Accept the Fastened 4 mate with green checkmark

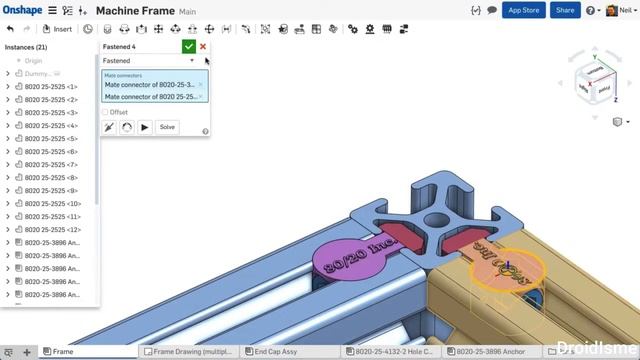[x=189, y=47]
